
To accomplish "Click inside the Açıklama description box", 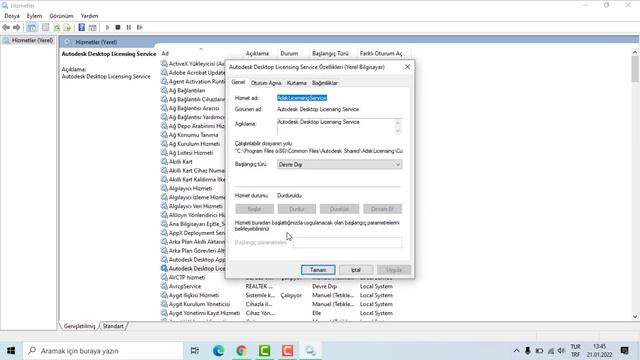I will (336, 126).
